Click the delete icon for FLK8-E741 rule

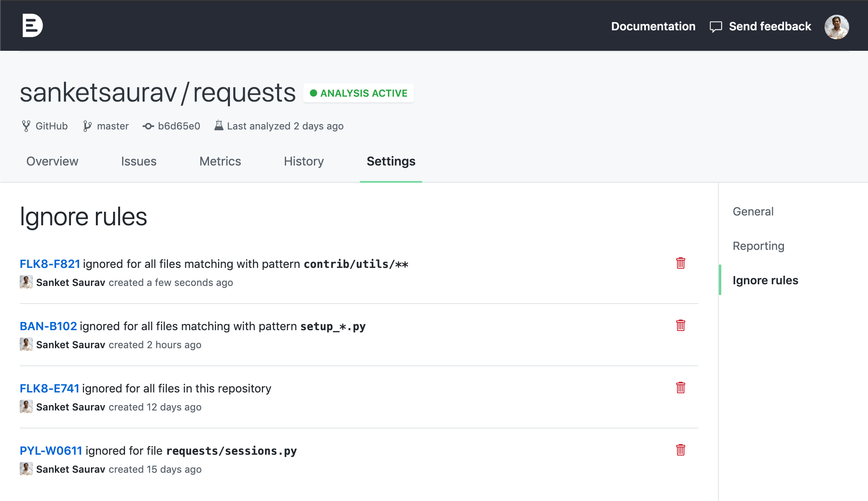[x=681, y=388]
